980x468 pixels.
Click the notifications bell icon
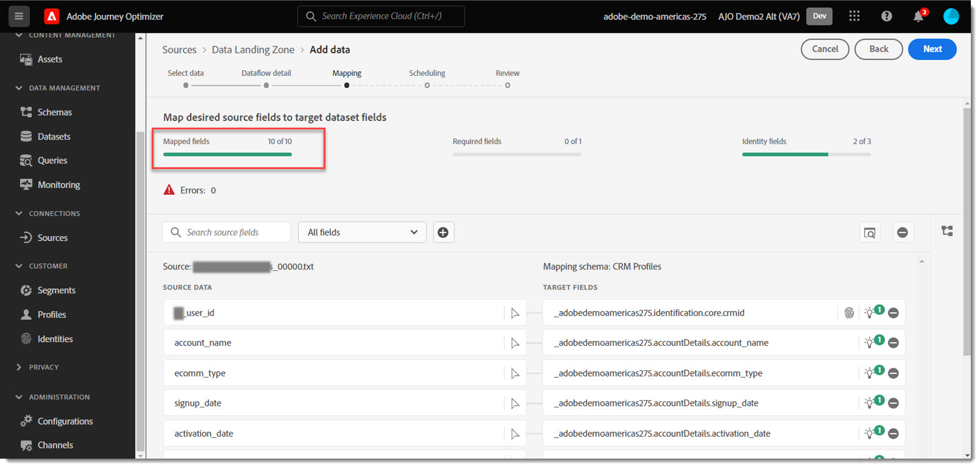pyautogui.click(x=918, y=16)
